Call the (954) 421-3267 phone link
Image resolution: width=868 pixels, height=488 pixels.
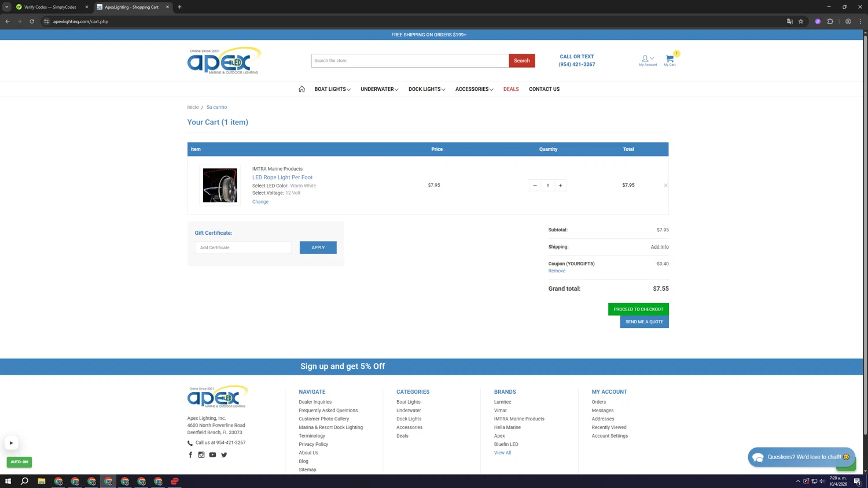click(576, 65)
